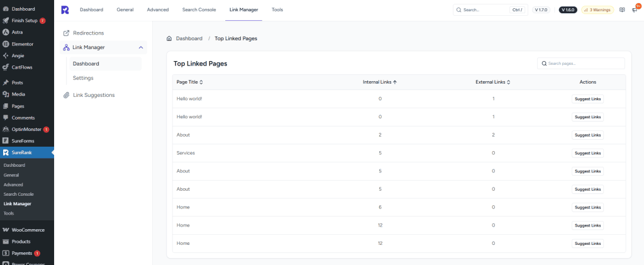Click the Astra menu icon
The height and width of the screenshot is (265, 644).
tap(6, 32)
